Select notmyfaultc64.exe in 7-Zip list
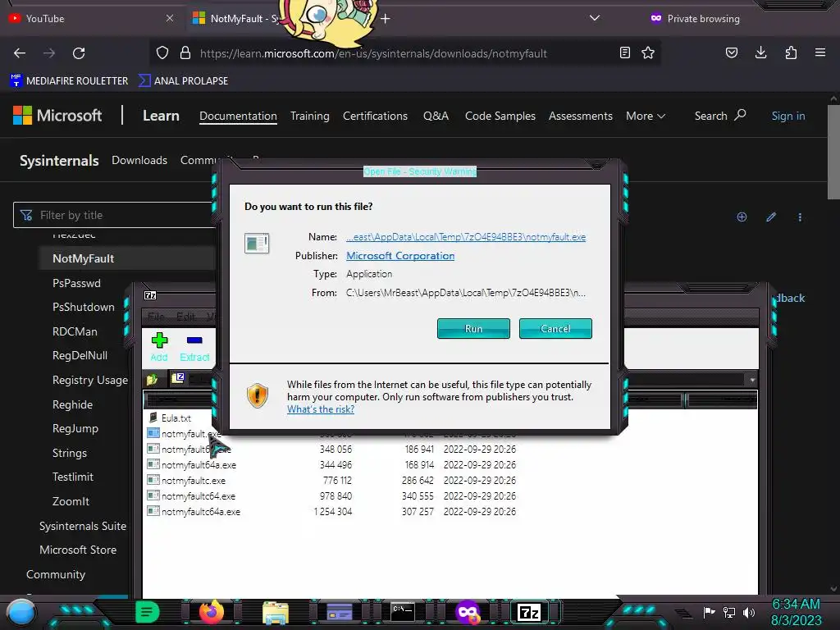The height and width of the screenshot is (630, 840). [199, 496]
